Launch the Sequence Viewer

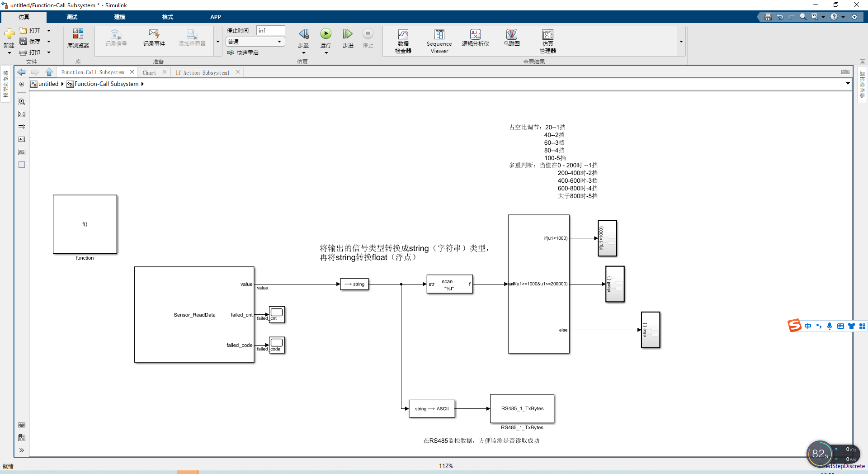pyautogui.click(x=439, y=41)
